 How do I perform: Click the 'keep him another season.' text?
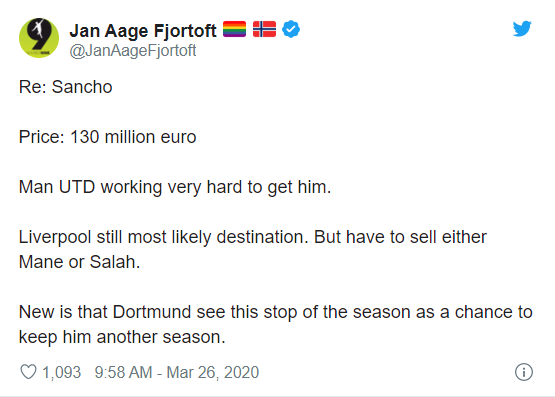[x=122, y=337]
